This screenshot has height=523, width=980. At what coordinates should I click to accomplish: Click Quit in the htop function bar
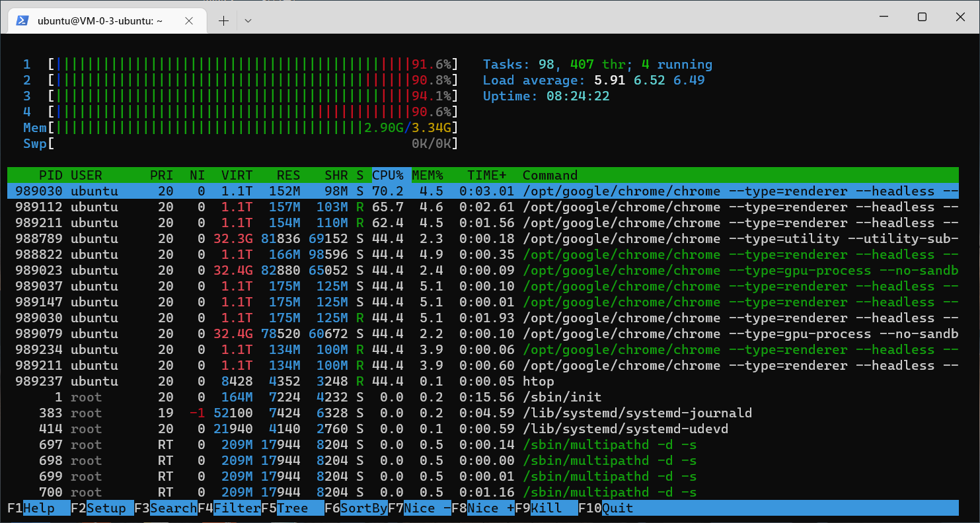(606, 508)
